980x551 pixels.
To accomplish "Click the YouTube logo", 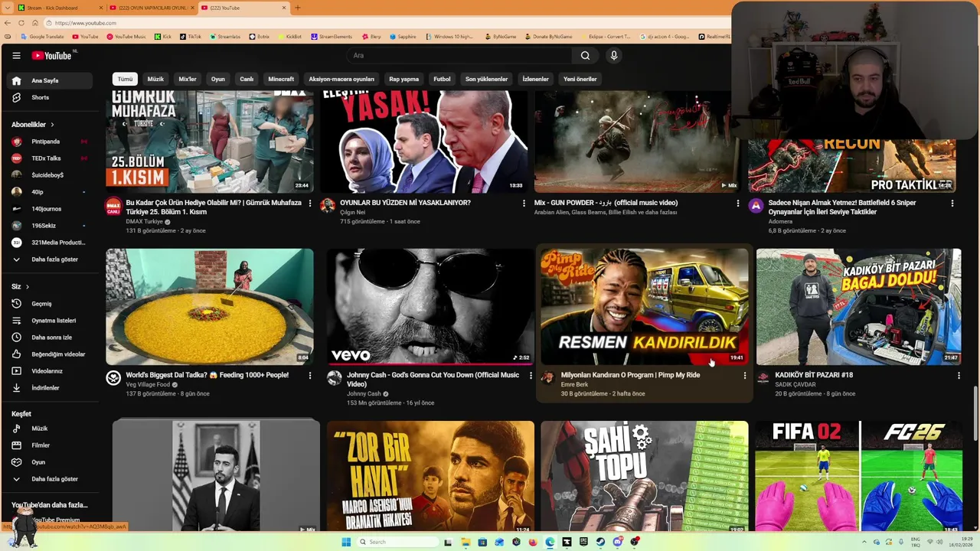I will click(x=51, y=55).
